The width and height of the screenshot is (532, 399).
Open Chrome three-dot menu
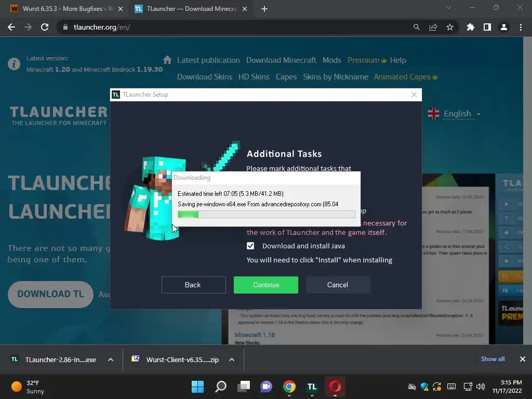point(521,27)
